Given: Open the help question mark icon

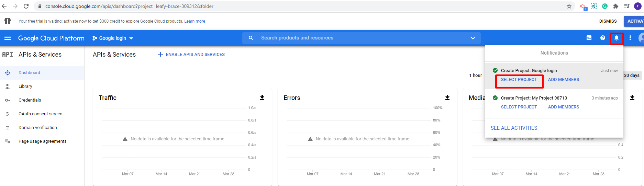Looking at the screenshot, I should point(603,38).
